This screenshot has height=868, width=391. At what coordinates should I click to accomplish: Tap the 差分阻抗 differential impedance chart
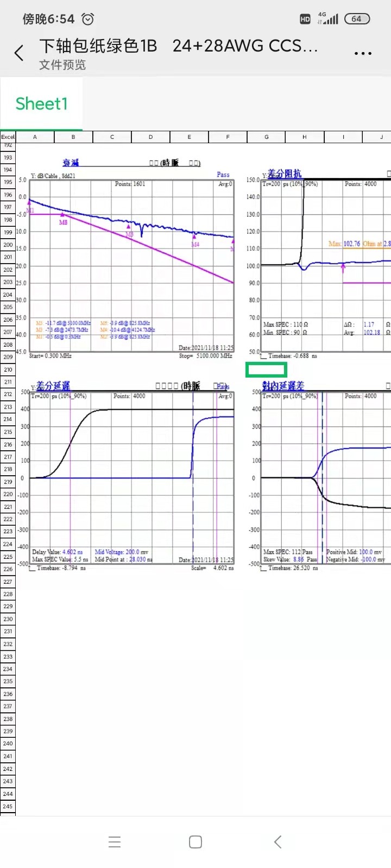pos(325,266)
